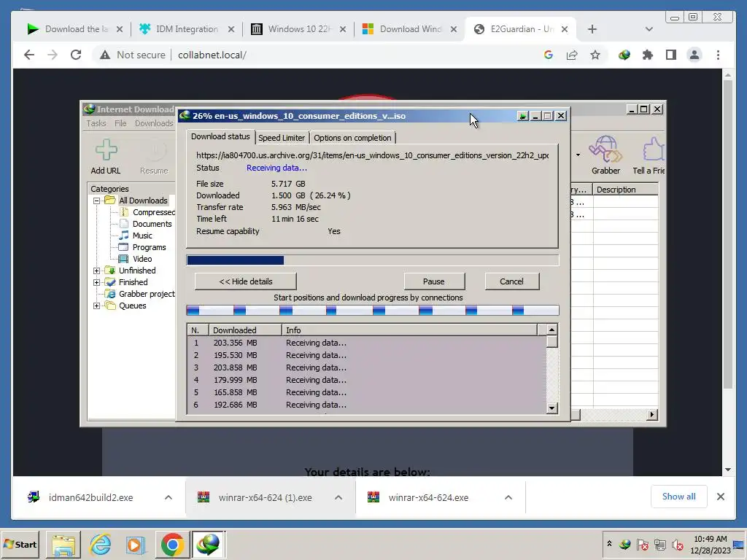Close the Chrome downloads bar

point(721,497)
